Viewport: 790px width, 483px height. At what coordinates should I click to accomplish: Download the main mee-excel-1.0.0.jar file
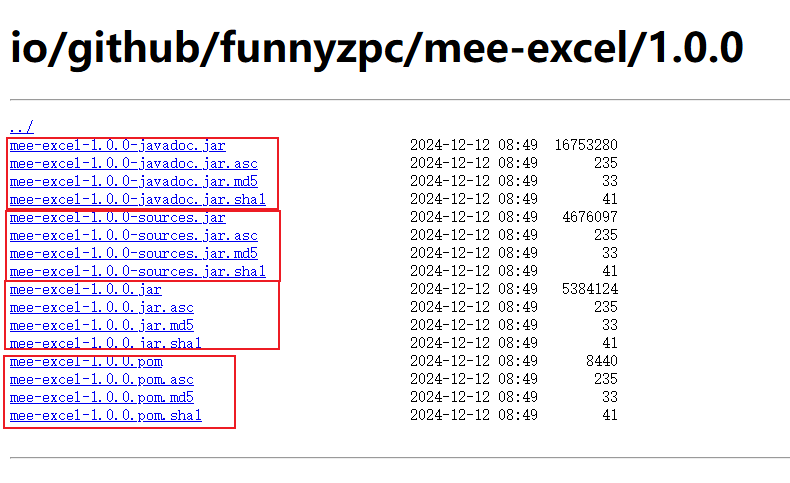coord(86,290)
